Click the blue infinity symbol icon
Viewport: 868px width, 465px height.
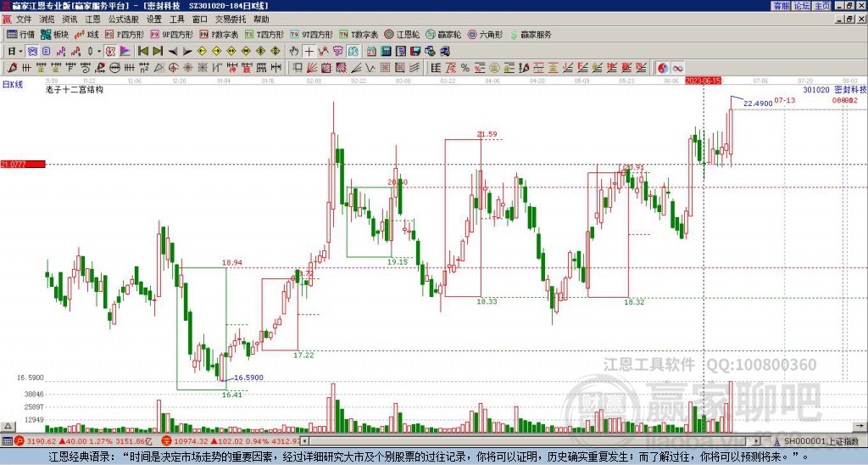[677, 68]
